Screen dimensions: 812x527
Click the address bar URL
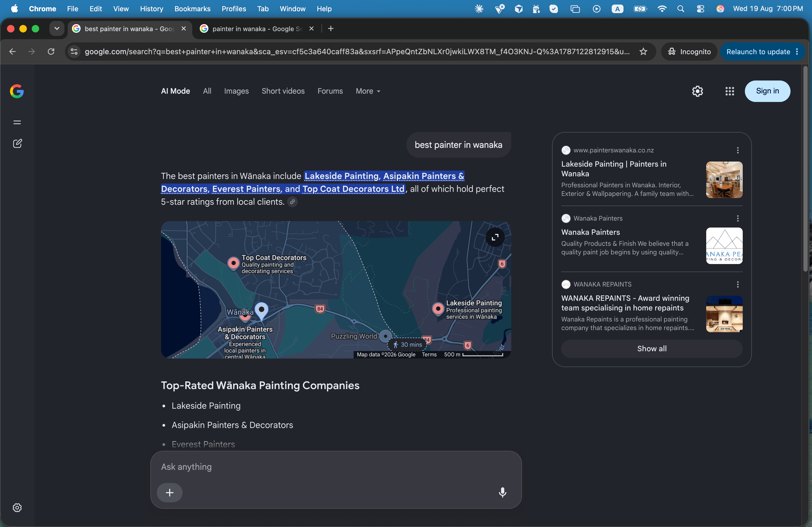tap(357, 52)
